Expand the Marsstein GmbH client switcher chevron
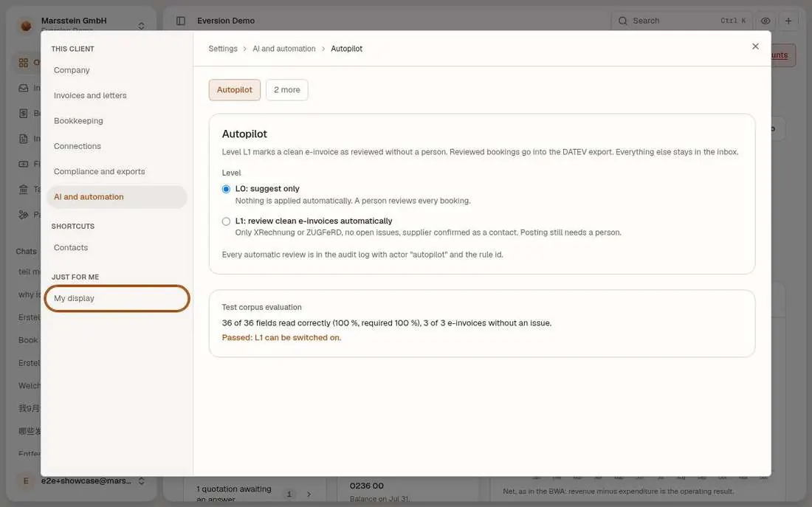This screenshot has width=812, height=507. 141,25
